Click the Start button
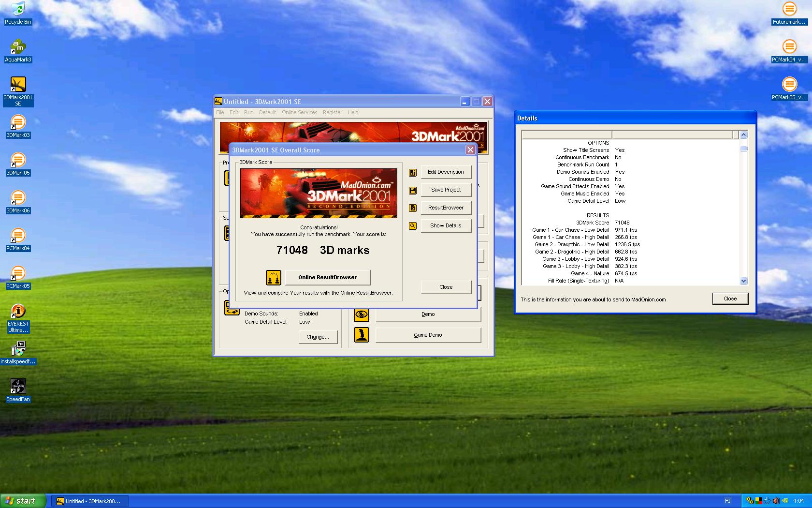 (23, 501)
